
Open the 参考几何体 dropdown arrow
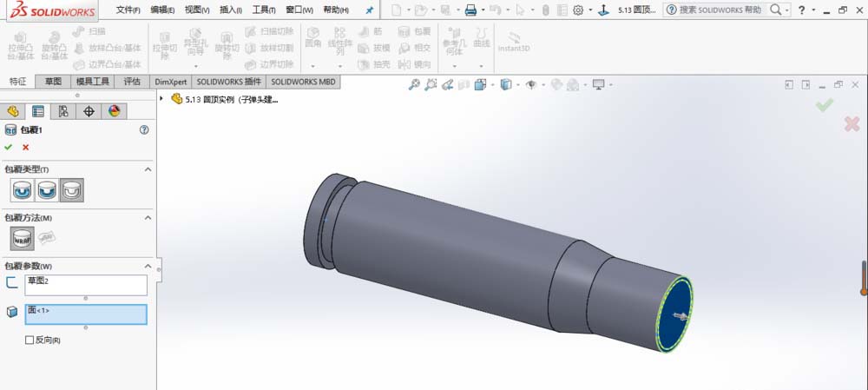pos(455,66)
